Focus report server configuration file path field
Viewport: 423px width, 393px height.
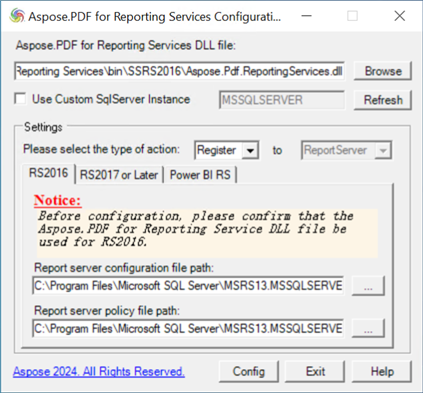(188, 286)
